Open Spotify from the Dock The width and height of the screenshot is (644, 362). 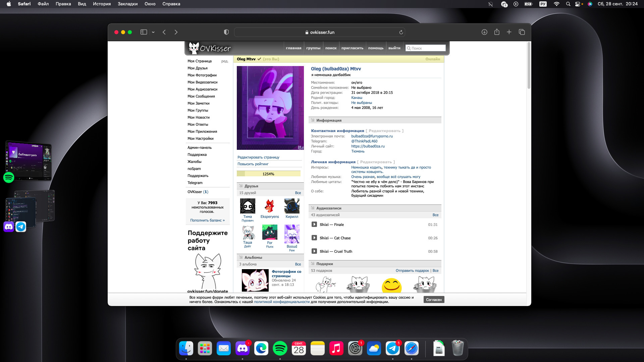pyautogui.click(x=280, y=349)
